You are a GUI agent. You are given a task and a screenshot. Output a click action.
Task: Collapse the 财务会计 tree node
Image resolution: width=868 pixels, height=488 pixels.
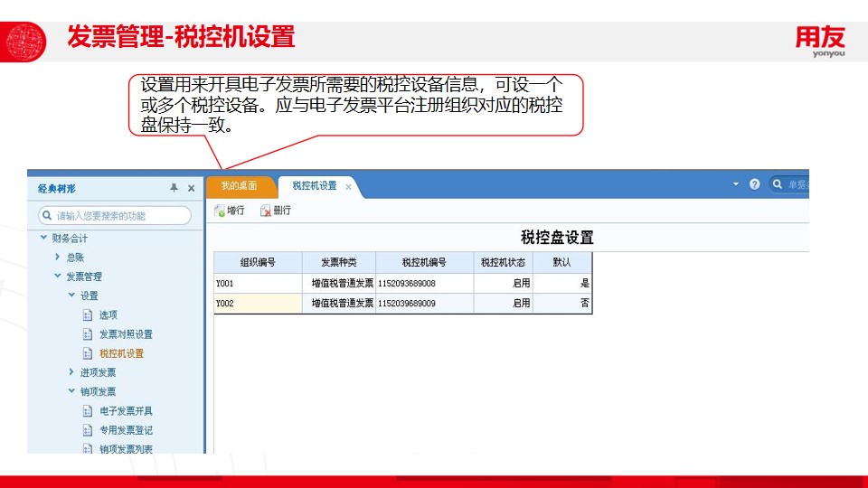pyautogui.click(x=42, y=239)
